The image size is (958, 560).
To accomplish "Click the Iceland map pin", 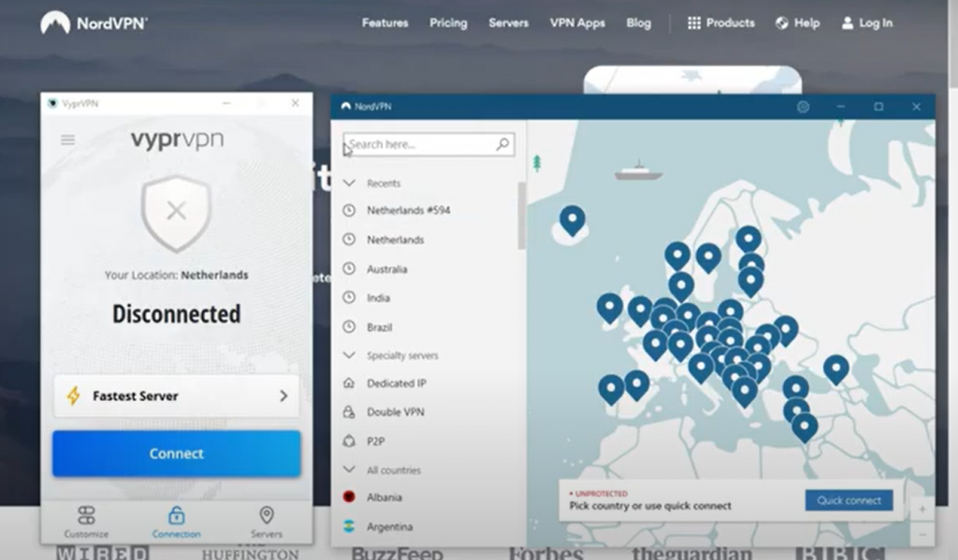I will click(573, 220).
